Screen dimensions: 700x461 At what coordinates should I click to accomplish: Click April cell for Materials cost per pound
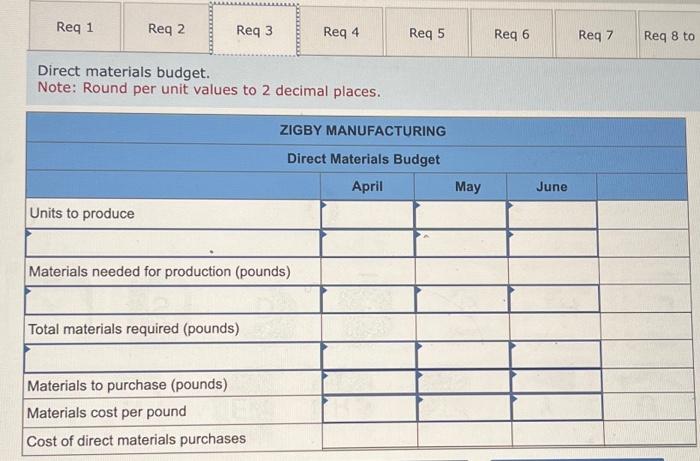click(x=370, y=408)
